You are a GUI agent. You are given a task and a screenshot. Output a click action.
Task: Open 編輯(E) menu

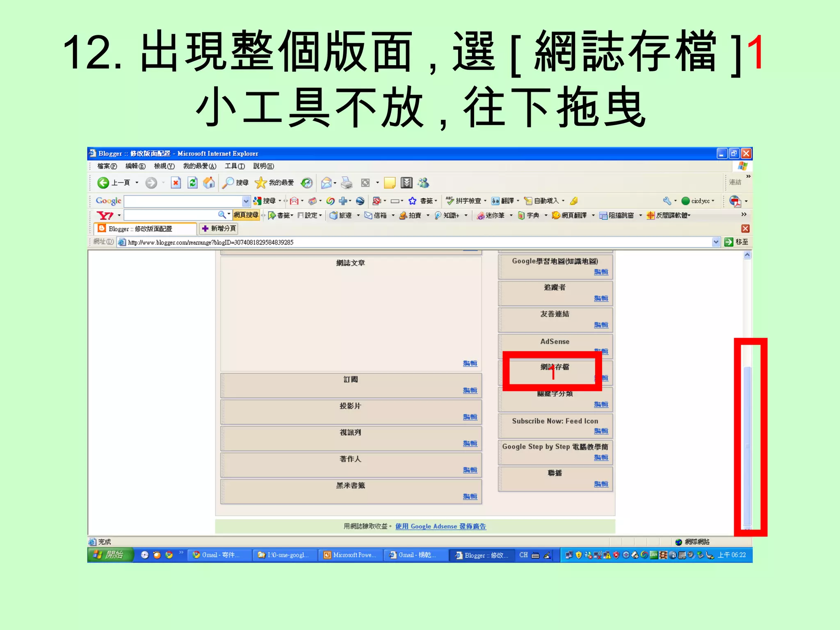point(135,166)
